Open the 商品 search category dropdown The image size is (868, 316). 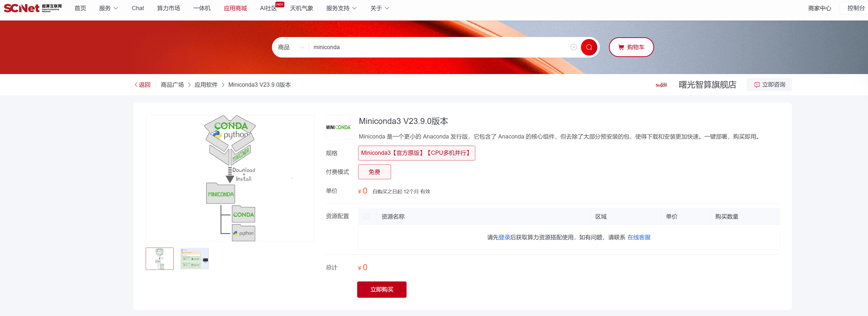pyautogui.click(x=290, y=47)
